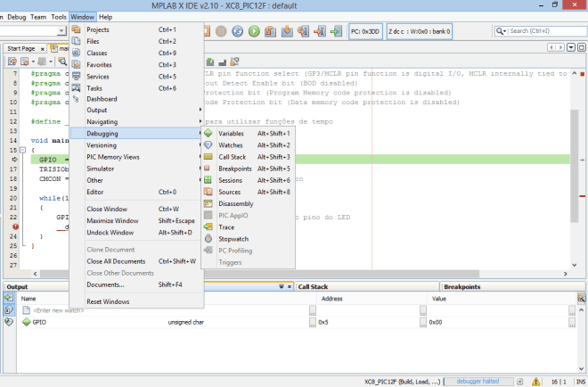The image size is (588, 387).
Task: Click the Step Over toolbar icon
Action: [270, 31]
